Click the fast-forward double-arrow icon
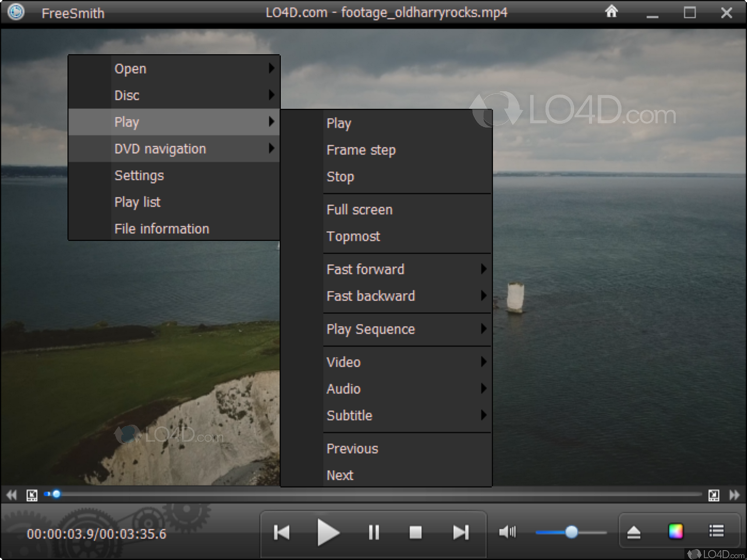 pyautogui.click(x=734, y=495)
